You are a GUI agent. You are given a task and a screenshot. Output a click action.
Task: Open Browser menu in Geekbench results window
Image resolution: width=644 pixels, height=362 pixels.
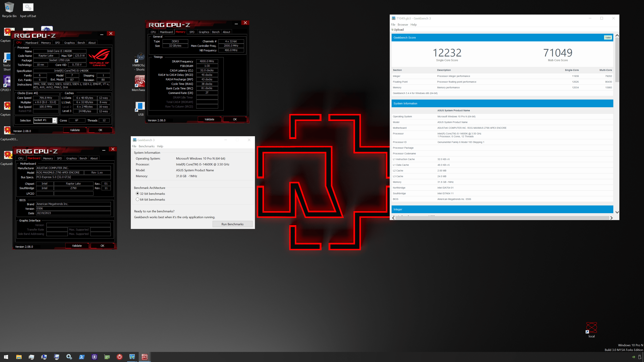(x=403, y=24)
